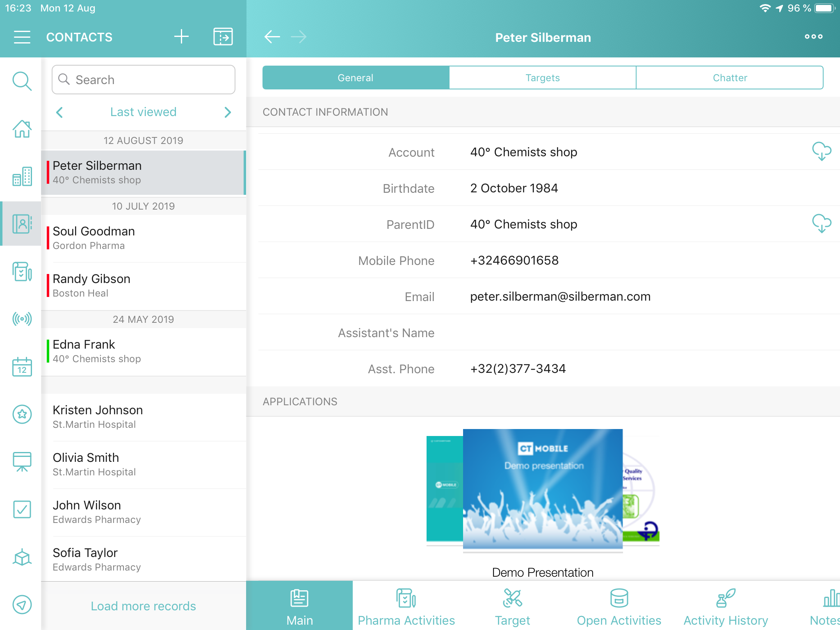This screenshot has height=630, width=840.
Task: Show previous list view with left chevron
Action: [x=60, y=112]
